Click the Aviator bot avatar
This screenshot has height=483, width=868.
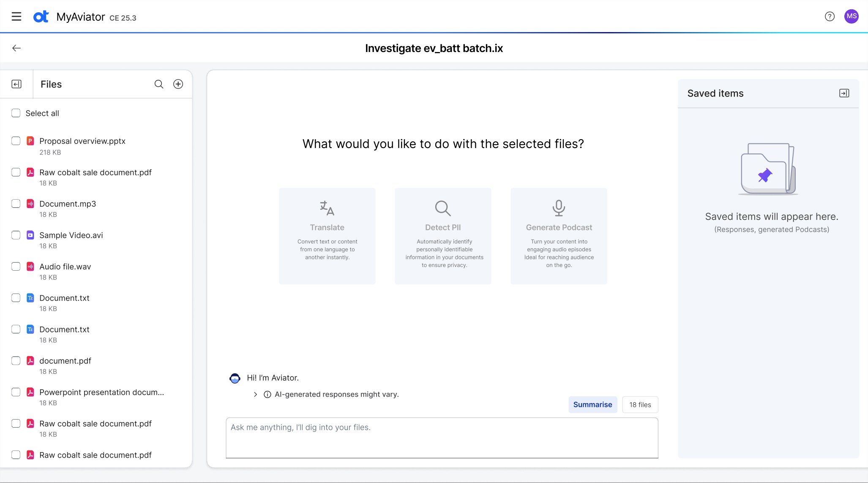coord(235,378)
